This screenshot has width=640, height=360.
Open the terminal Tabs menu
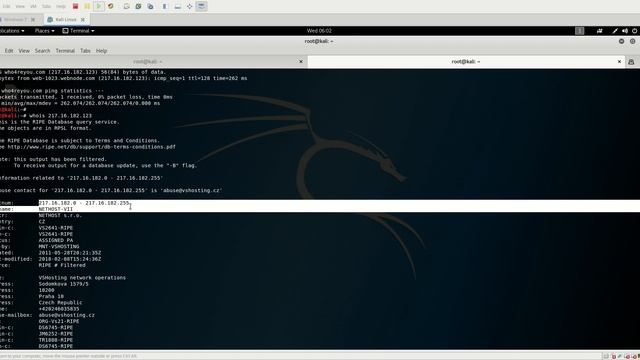tap(85, 51)
